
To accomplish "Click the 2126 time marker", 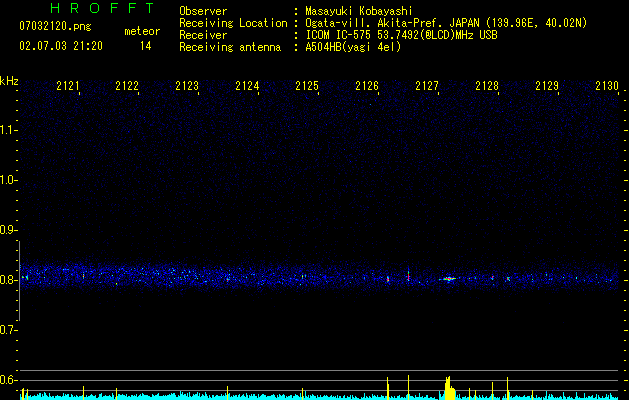I will (367, 85).
